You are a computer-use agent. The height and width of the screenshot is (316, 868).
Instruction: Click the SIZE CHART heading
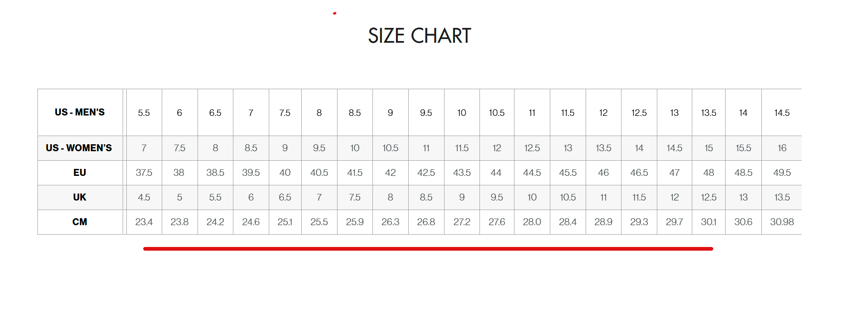(419, 36)
